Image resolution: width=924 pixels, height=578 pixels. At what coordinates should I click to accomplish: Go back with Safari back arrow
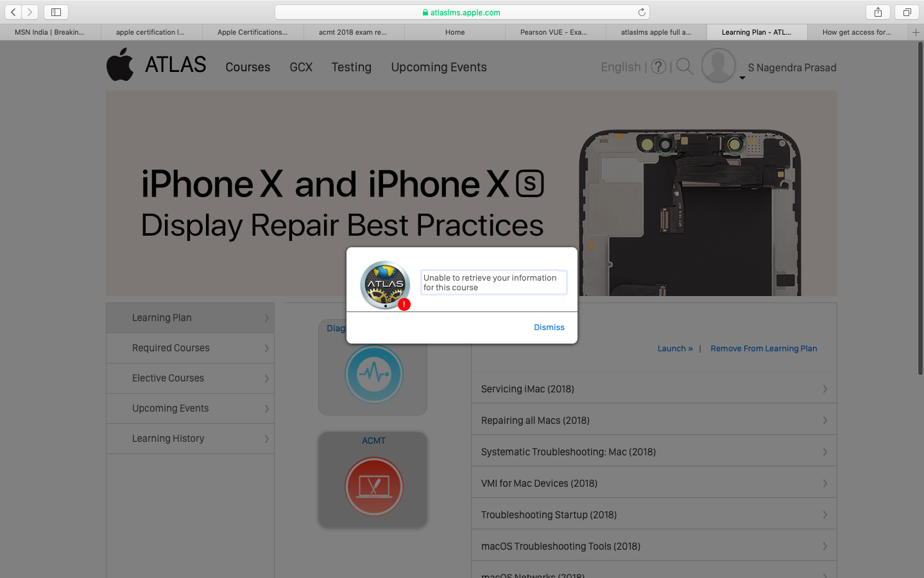click(13, 12)
